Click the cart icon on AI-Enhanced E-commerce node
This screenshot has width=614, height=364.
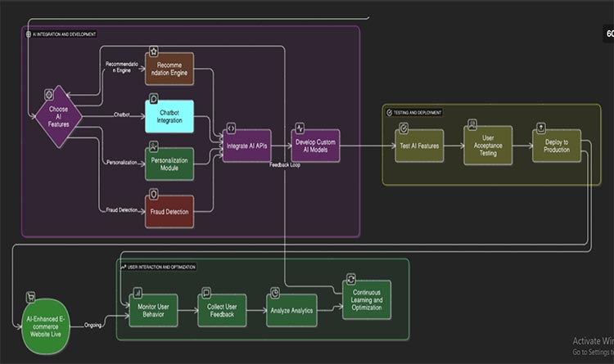[31, 297]
